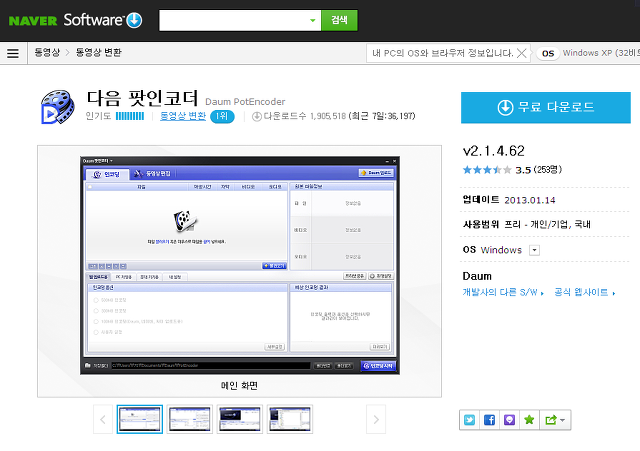Click version text v2.1.4.62
This screenshot has width=640, height=451.
(x=493, y=151)
